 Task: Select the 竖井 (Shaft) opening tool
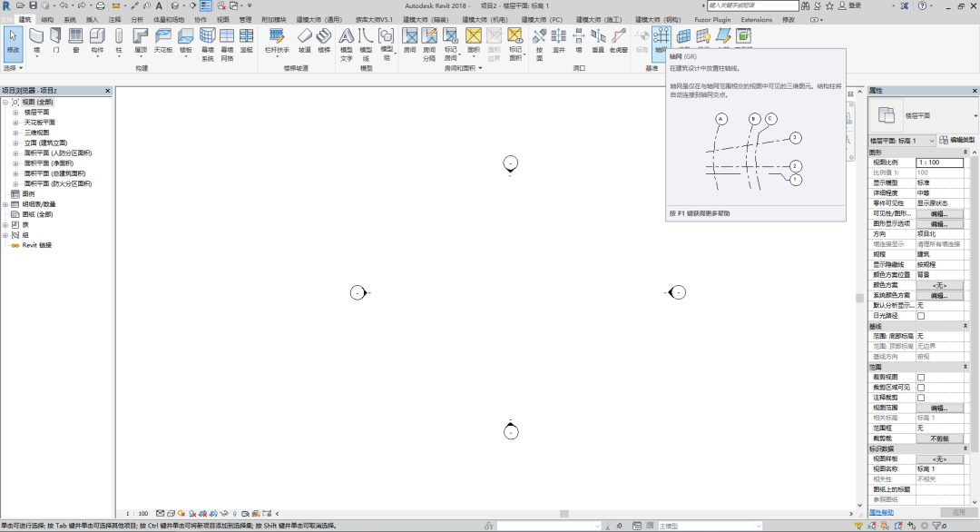pyautogui.click(x=559, y=41)
